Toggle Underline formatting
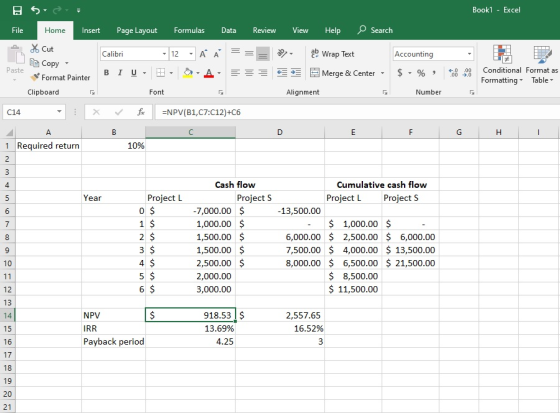This screenshot has height=413, width=560. [x=134, y=73]
